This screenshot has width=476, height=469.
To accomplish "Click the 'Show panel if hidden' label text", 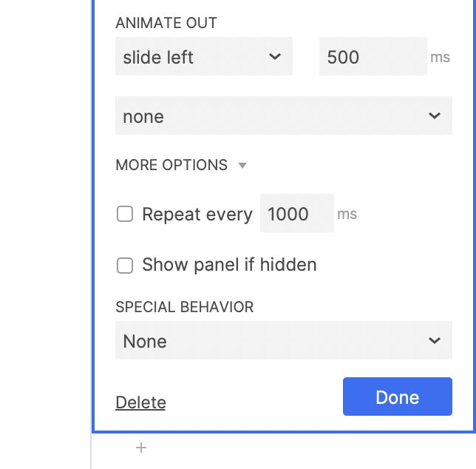I will tap(229, 265).
